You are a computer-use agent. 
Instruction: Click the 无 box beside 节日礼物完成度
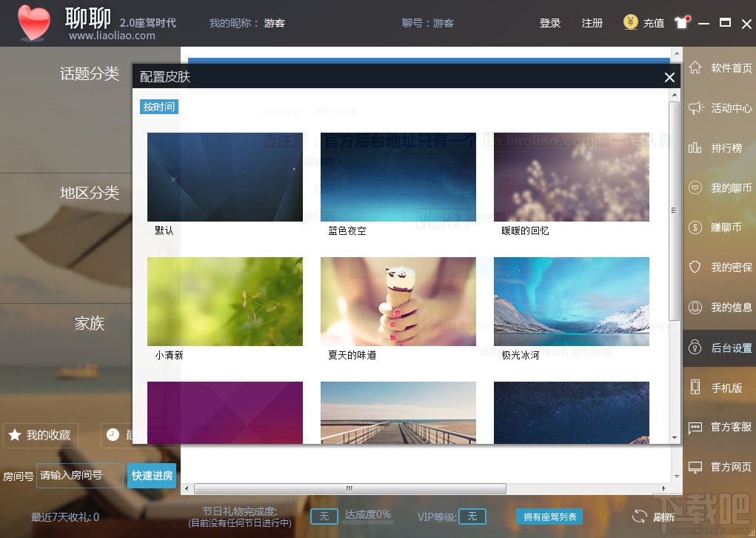(x=324, y=517)
